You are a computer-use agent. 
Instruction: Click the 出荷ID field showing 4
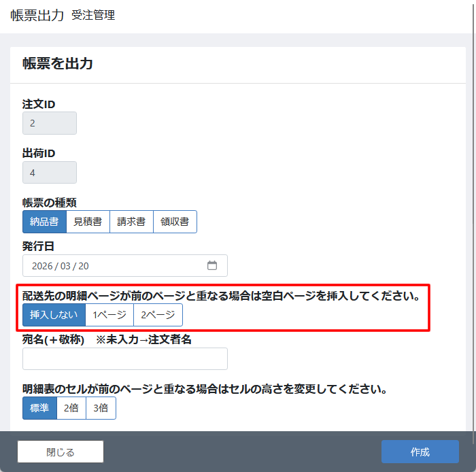click(x=50, y=172)
